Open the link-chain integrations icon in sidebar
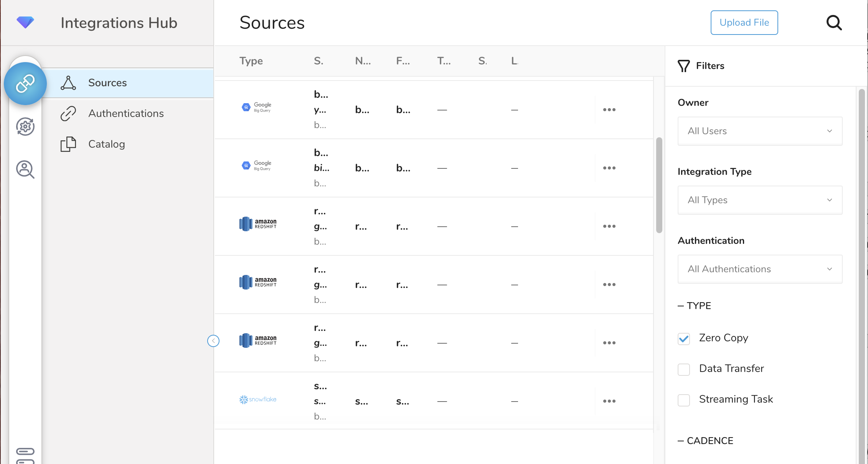 coord(25,84)
